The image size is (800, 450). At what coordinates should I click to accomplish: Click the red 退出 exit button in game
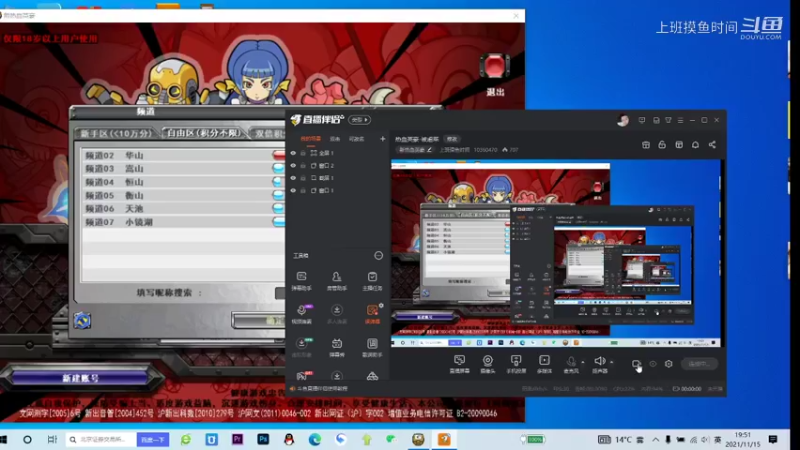click(x=494, y=75)
